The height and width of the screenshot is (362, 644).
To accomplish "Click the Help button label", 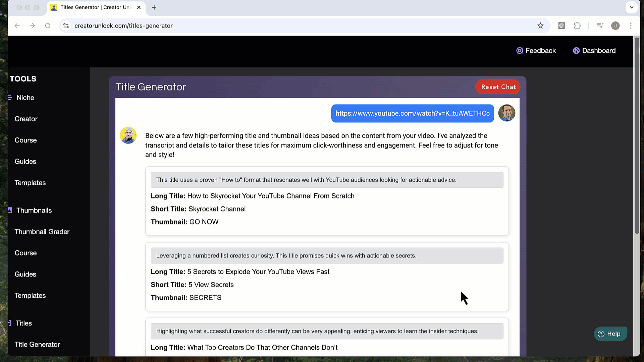I will tap(614, 334).
